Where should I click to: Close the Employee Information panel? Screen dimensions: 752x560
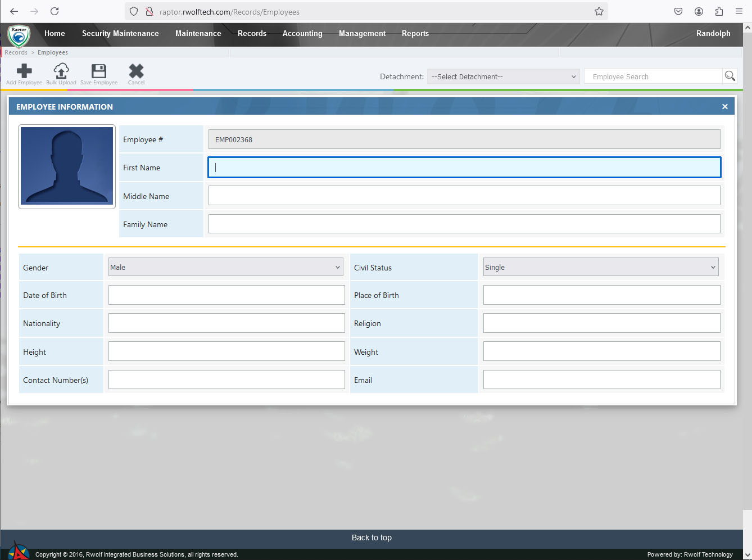[724, 107]
